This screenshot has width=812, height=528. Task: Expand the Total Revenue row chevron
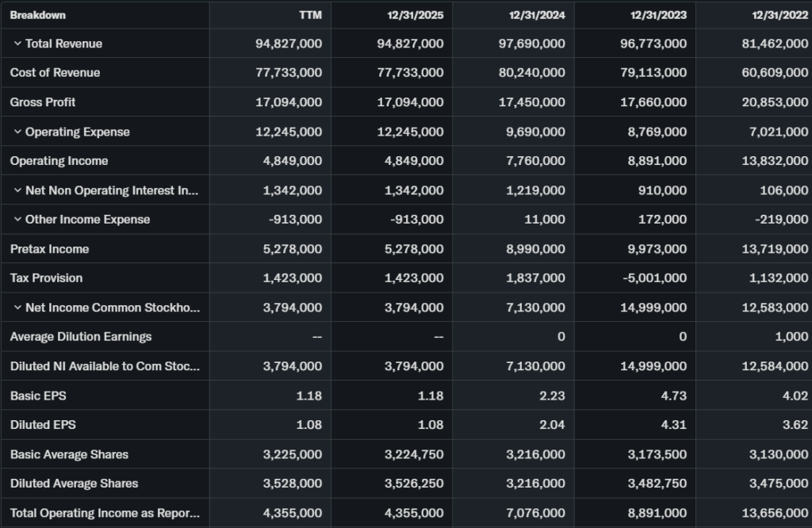[x=17, y=44]
